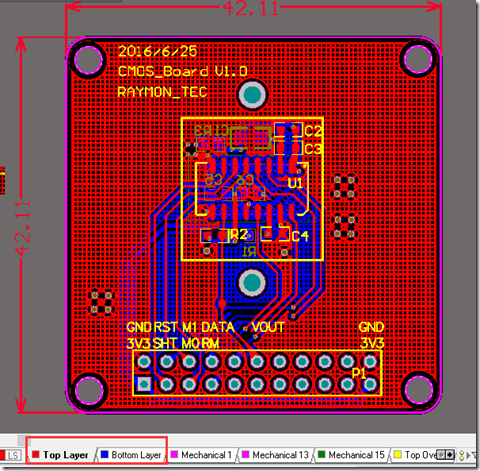Select the vertical 42.11 dimension text

pyautogui.click(x=23, y=228)
